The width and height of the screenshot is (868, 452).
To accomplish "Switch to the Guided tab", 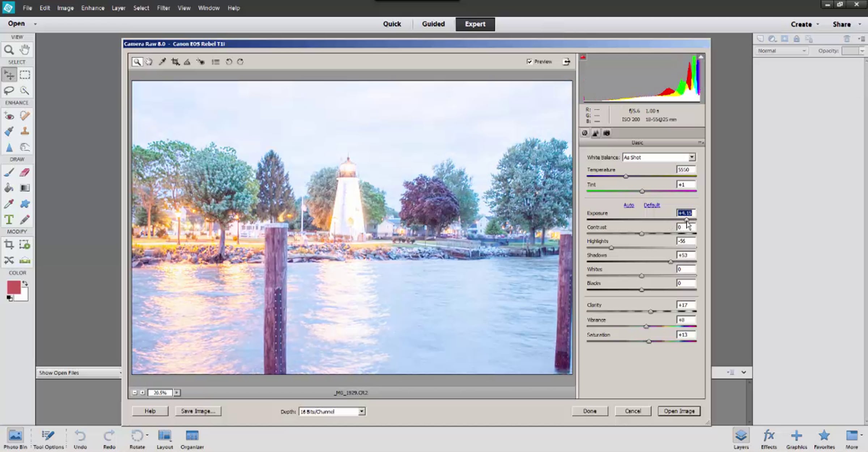I will [433, 24].
